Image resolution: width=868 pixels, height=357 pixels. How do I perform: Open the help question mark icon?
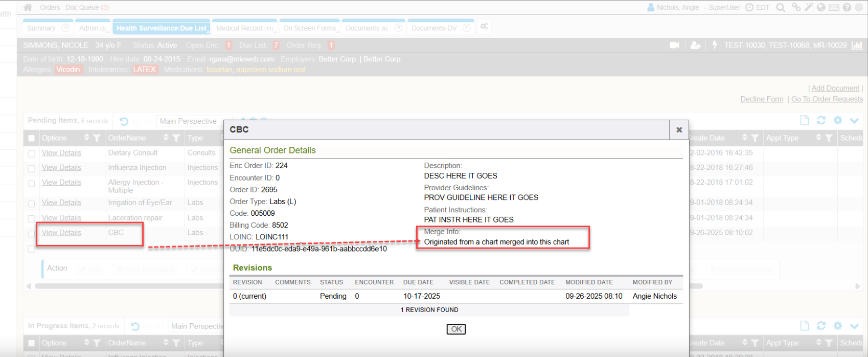coord(847,8)
